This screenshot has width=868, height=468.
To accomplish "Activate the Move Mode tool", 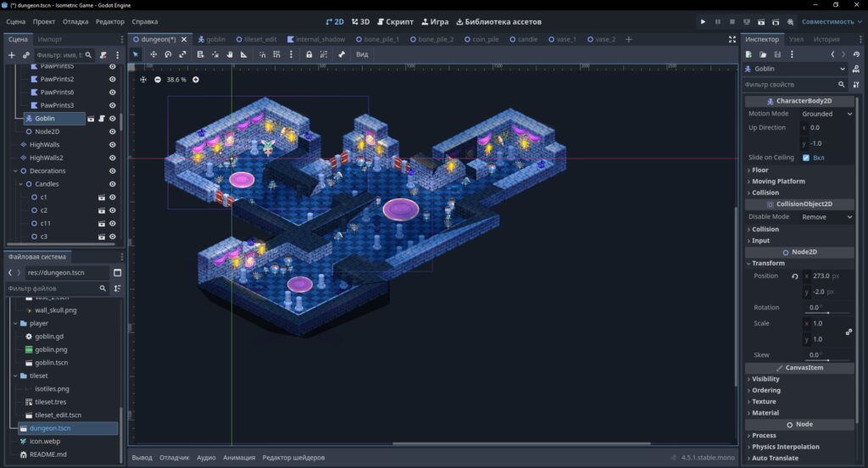I will point(153,54).
